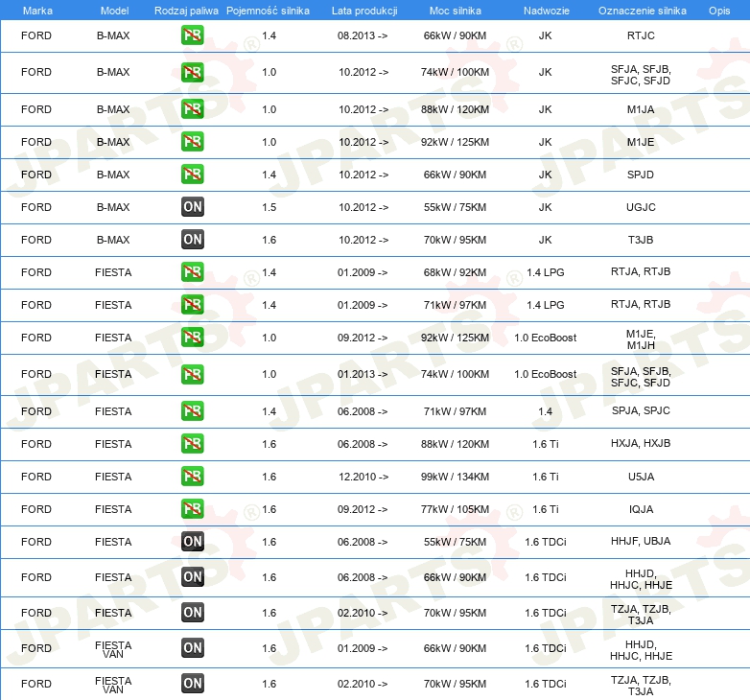
Task: Click petrol icon in M1JE, M1JH row
Action: [x=193, y=338]
